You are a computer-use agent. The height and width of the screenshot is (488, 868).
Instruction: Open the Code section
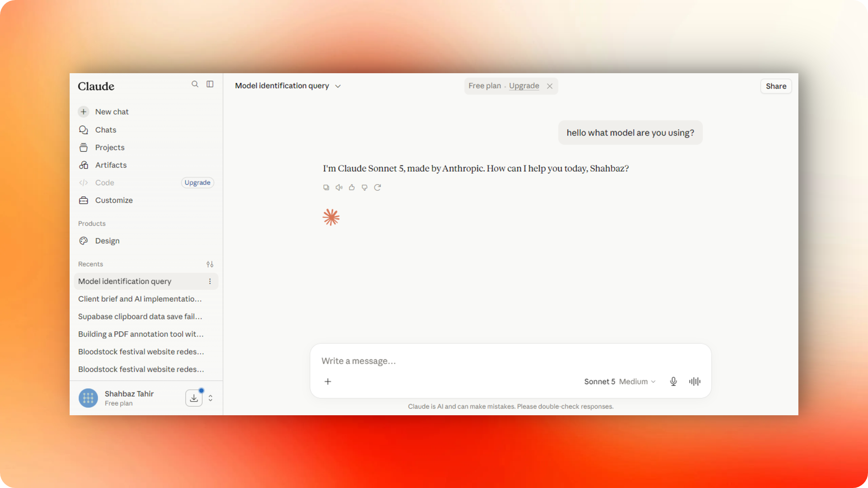104,183
